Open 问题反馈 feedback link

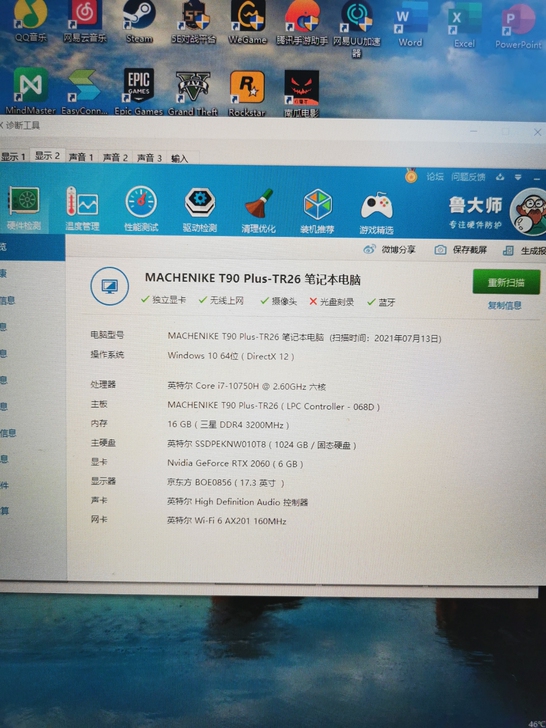coord(468,177)
